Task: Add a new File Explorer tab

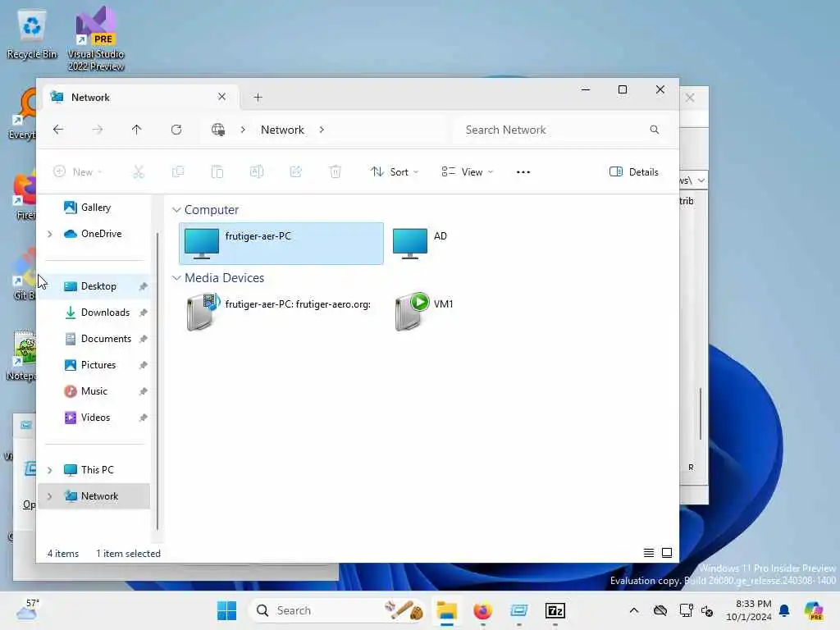Action: 258,98
